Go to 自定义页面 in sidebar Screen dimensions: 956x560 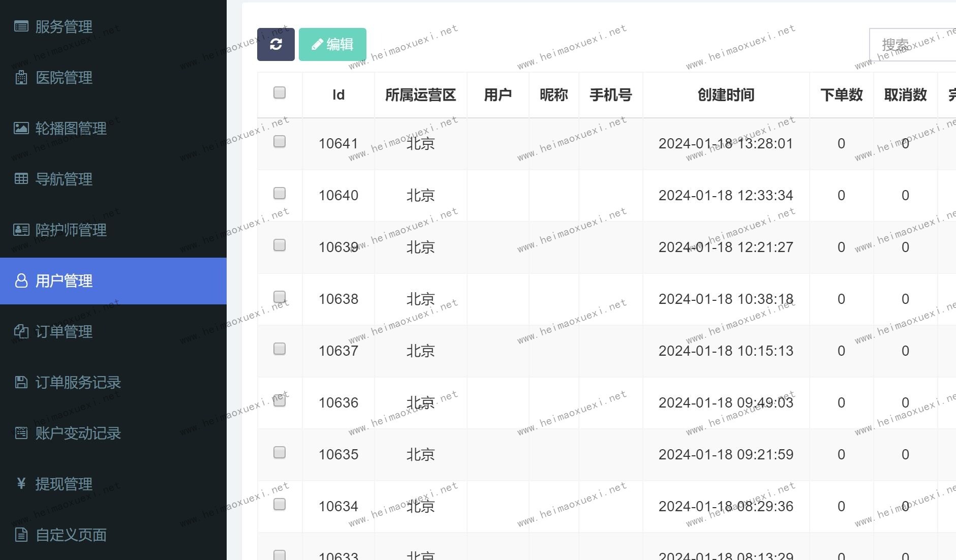[71, 535]
